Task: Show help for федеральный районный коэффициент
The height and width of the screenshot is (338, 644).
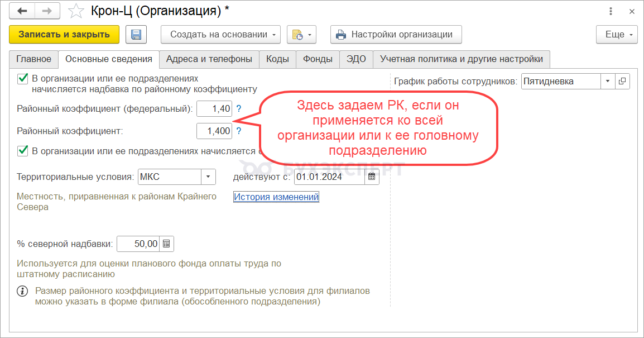Action: [239, 109]
